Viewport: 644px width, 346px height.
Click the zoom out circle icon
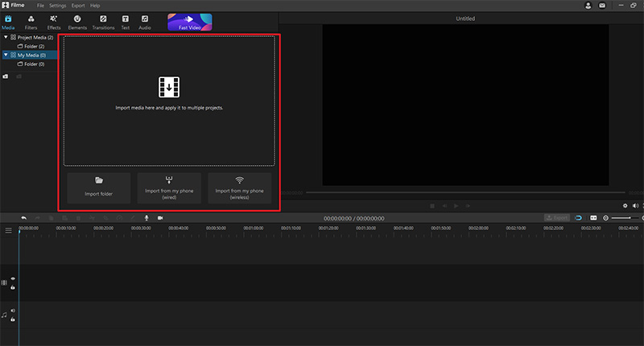click(605, 218)
